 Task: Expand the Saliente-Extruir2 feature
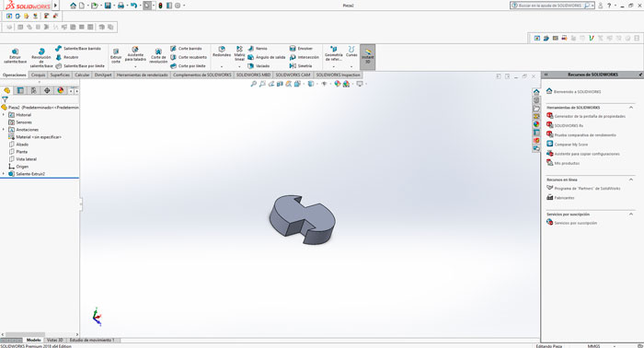4,174
